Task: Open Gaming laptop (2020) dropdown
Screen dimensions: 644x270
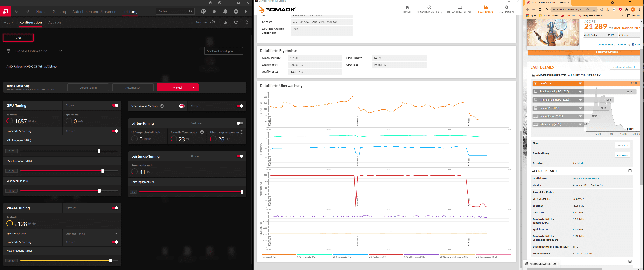Action: 580,116
